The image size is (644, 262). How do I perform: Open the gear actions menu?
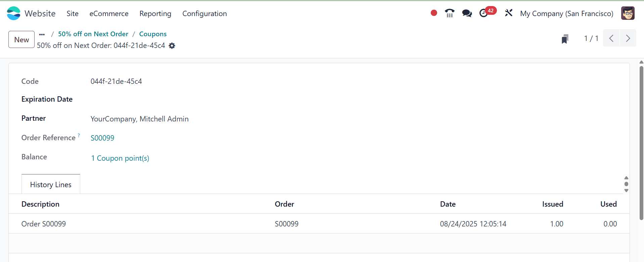click(172, 46)
